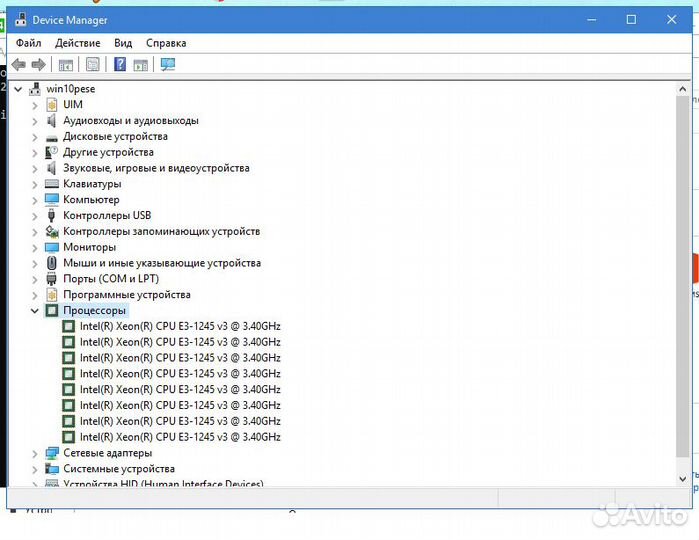
Task: Click the unknown device icon for Другие устройства
Action: 52,152
